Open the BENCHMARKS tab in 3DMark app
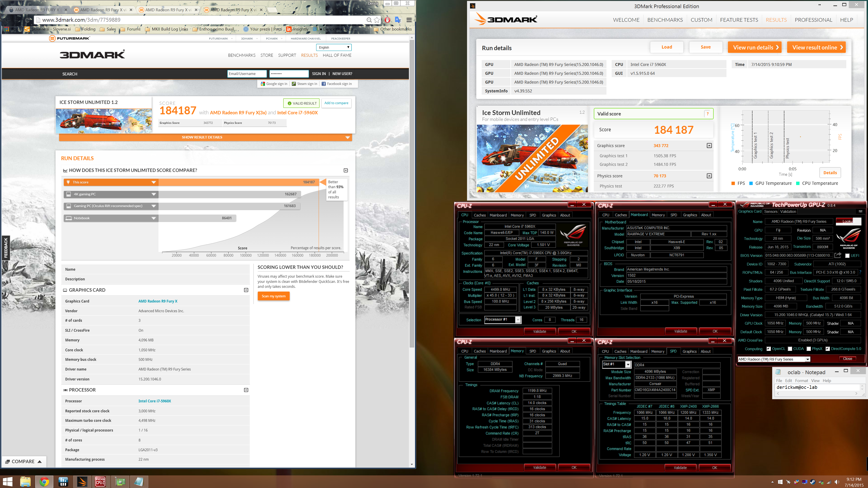Image resolution: width=868 pixels, height=488 pixels. (665, 20)
